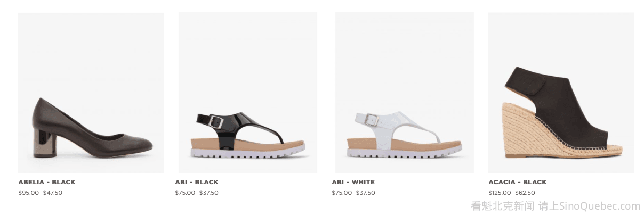
Task: Click the $37.50 price under Abi - White
Action: click(366, 193)
